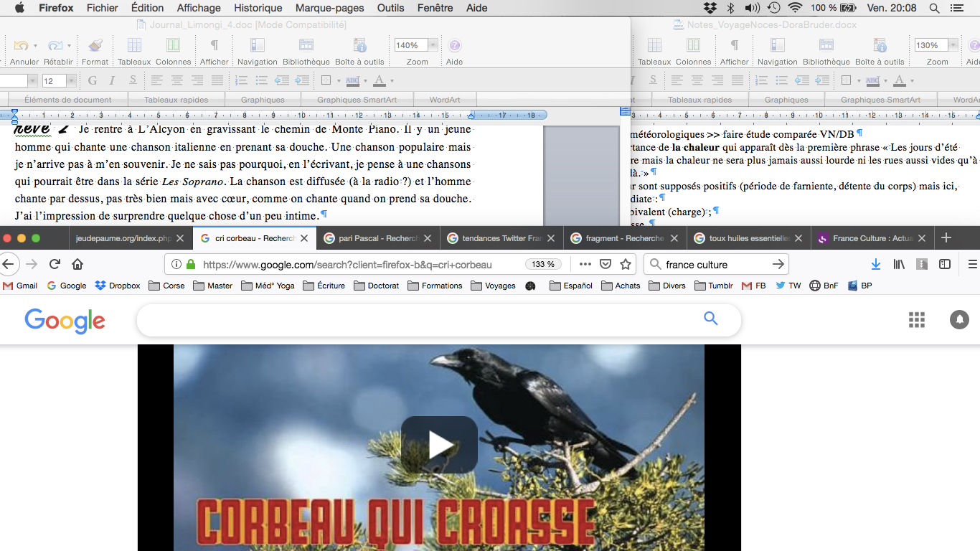Viewport: 980px width, 551px height.
Task: Open the Firefox downloads arrow
Action: click(876, 264)
